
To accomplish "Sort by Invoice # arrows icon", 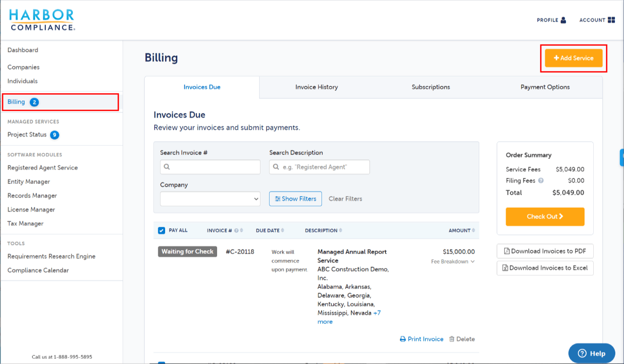I will [241, 231].
